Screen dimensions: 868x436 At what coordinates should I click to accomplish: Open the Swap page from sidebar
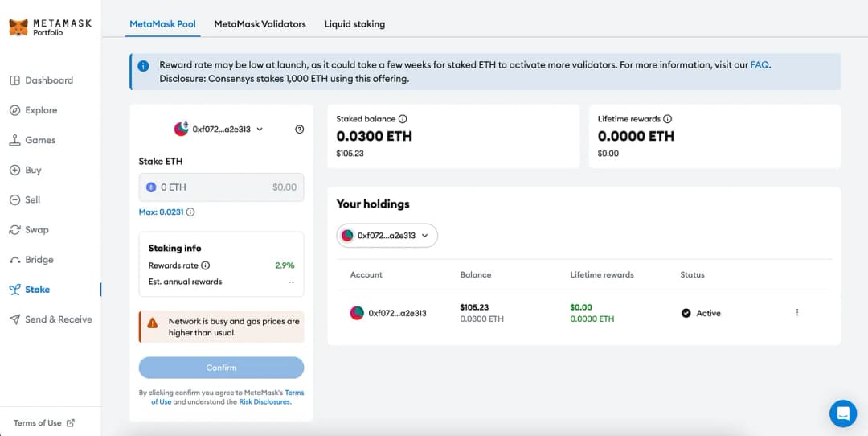coord(36,230)
